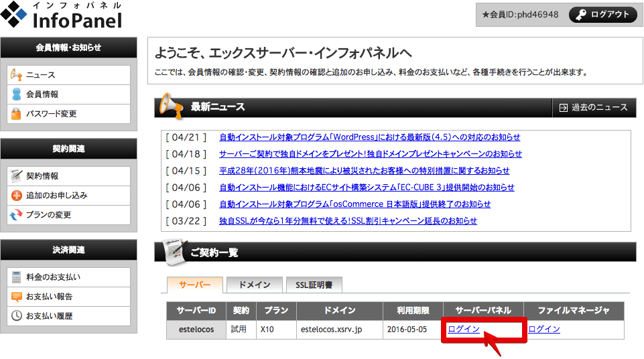Click the InfoPanel logo

[x=62, y=15]
